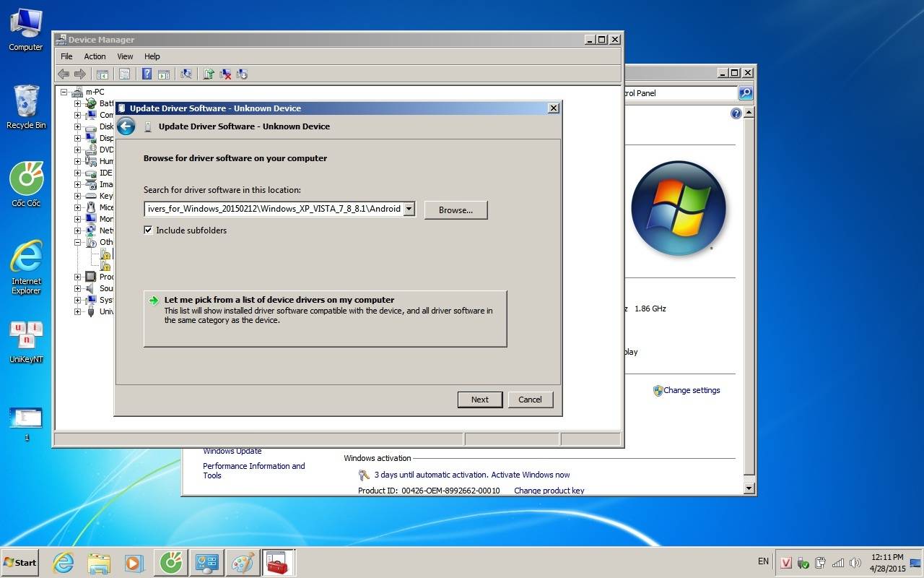Collapse the m-PC root tree node
This screenshot has width=924, height=578.
point(64,92)
